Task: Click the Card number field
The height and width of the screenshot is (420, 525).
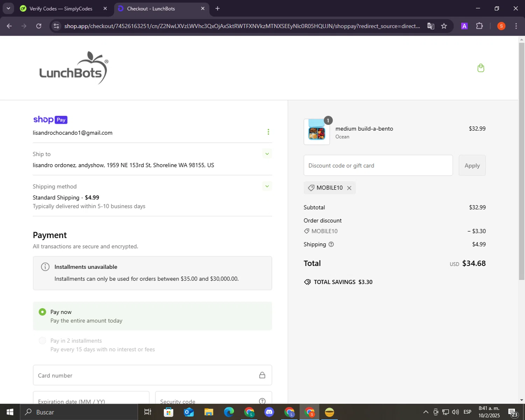Action: coord(152,375)
